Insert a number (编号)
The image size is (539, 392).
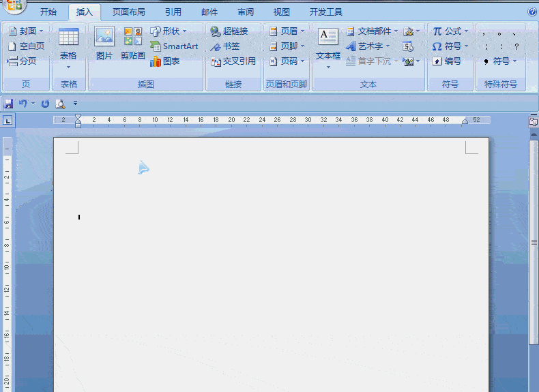click(446, 61)
